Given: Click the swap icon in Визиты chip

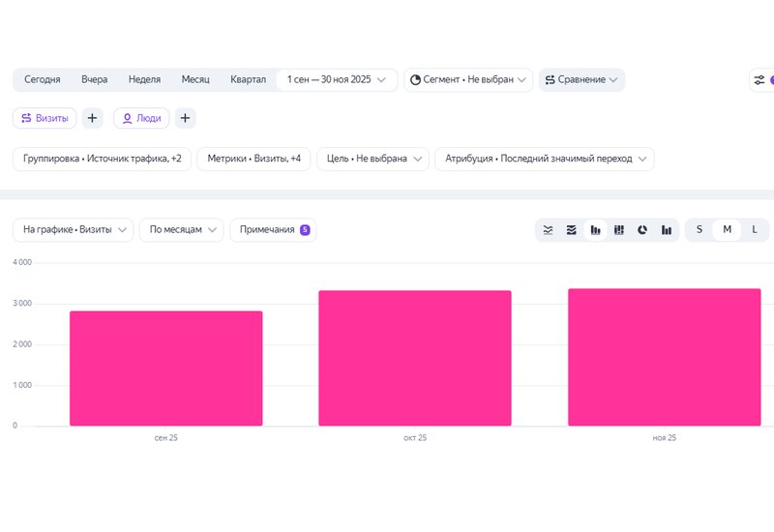Looking at the screenshot, I should [26, 118].
